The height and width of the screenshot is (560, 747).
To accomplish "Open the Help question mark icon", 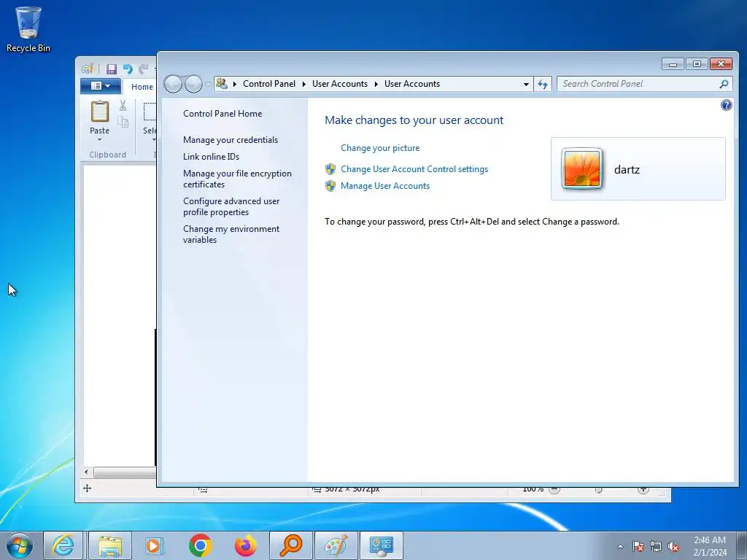I will (x=726, y=105).
